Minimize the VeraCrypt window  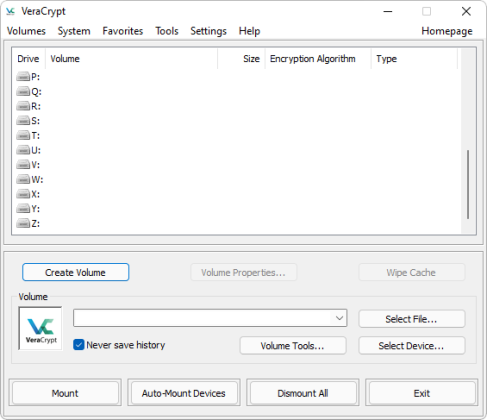[x=388, y=12]
